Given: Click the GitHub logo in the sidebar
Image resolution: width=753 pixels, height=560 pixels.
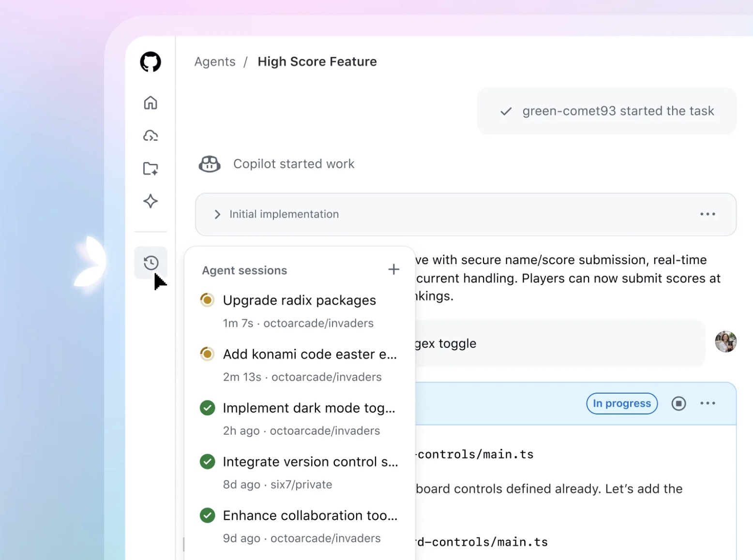Looking at the screenshot, I should [150, 62].
